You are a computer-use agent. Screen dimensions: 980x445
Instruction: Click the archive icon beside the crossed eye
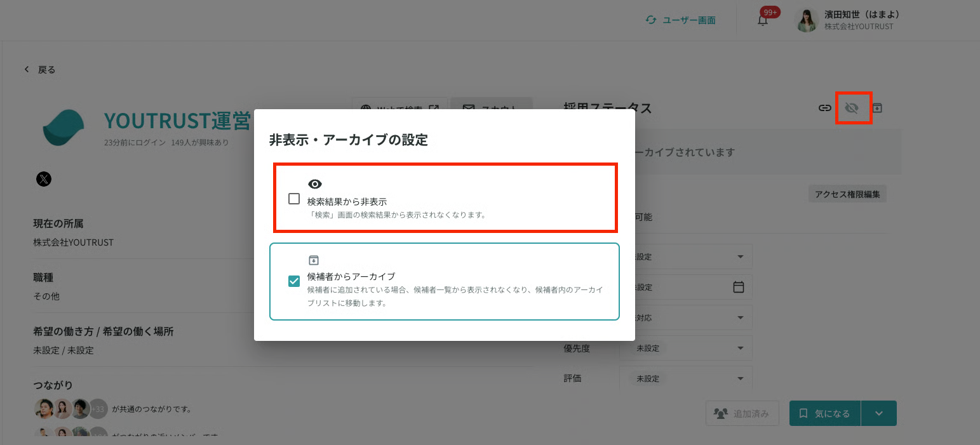pos(877,108)
